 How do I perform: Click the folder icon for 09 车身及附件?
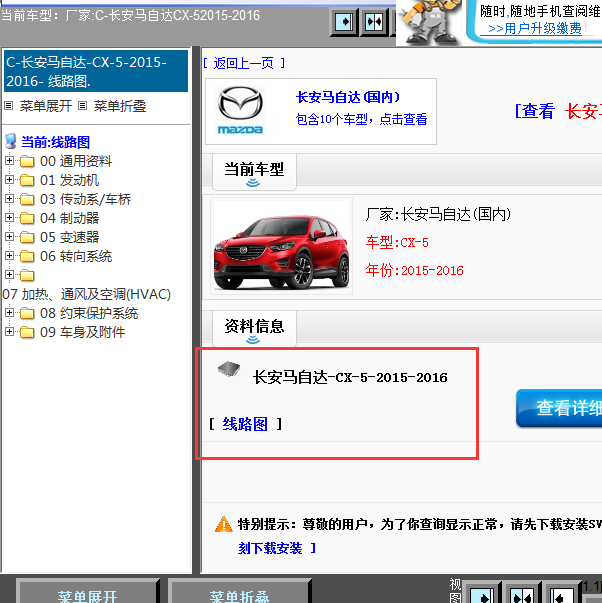pos(27,332)
